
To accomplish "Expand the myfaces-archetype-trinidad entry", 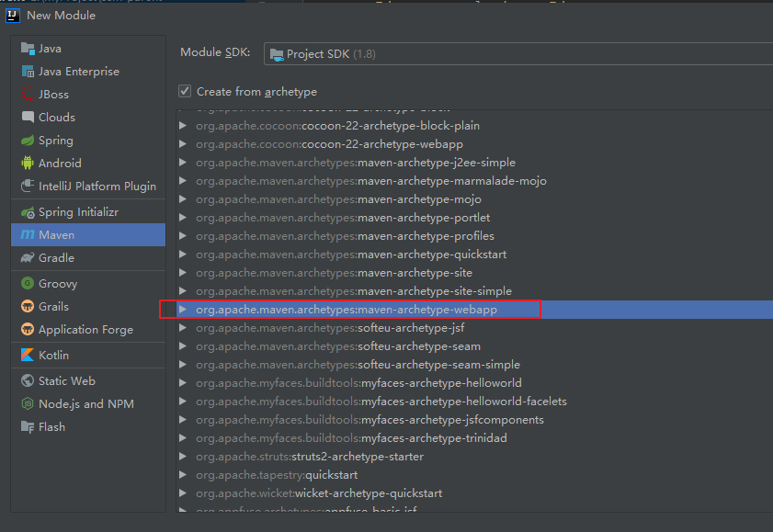I will [x=183, y=438].
